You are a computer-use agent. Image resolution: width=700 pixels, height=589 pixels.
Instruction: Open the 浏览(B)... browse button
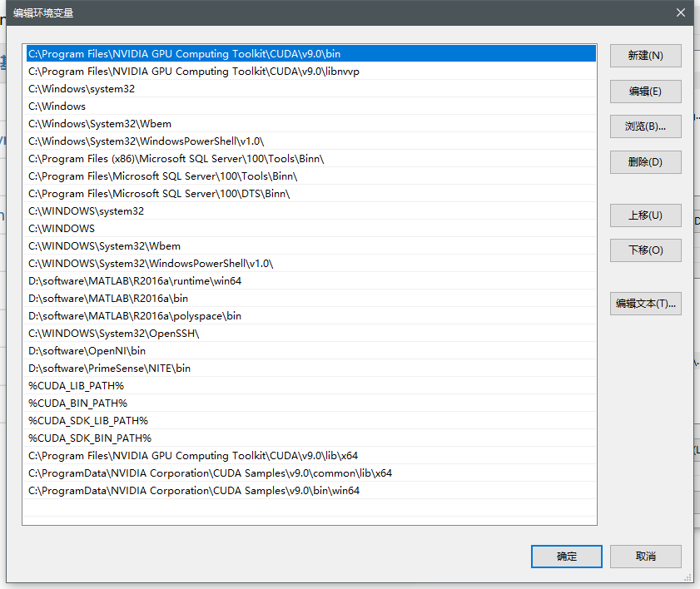coord(646,126)
